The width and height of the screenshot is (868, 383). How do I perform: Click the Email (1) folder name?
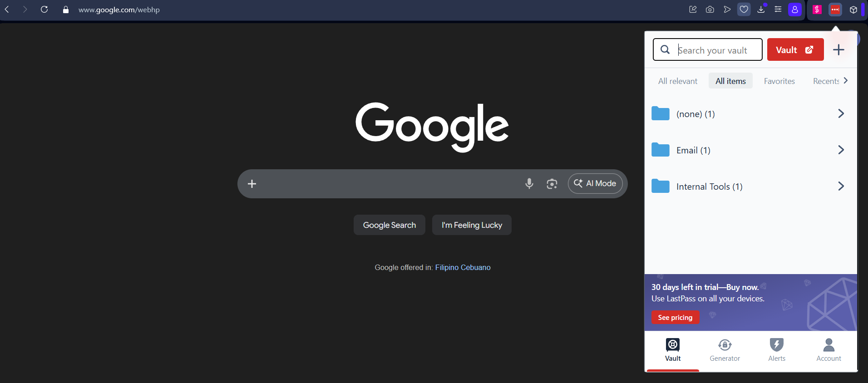tap(693, 150)
